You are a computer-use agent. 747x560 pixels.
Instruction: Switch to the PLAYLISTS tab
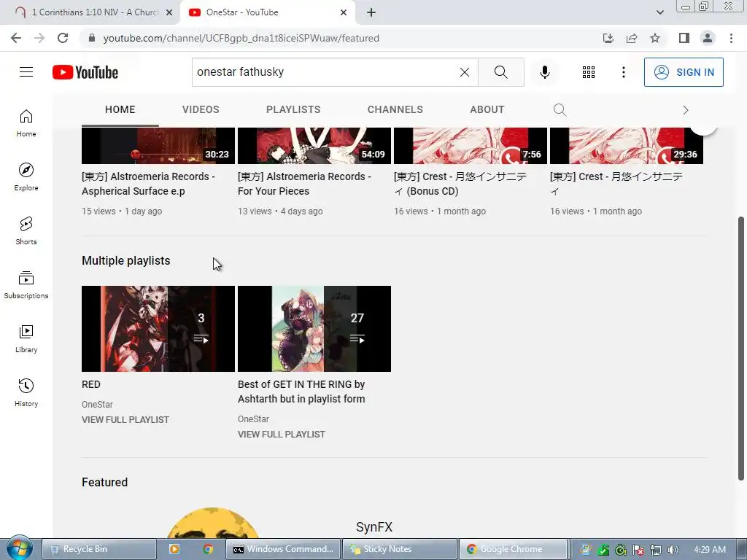(293, 109)
